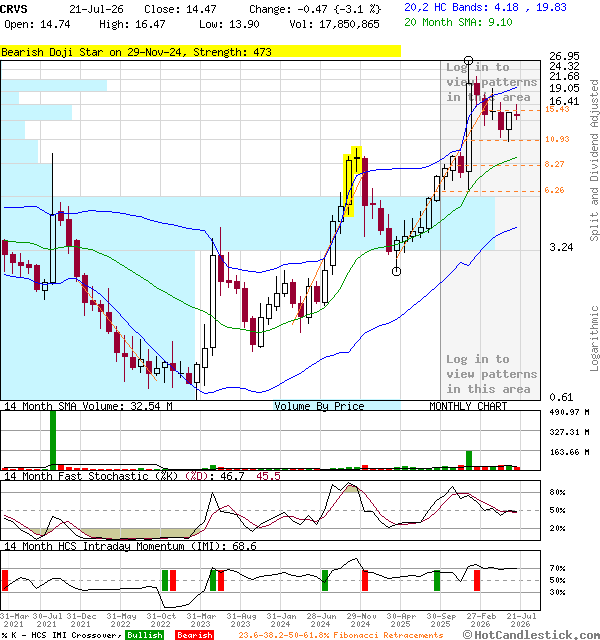Viewport: 600px width, 640px height.
Task: Click the red Bearish legend badge
Action: tap(195, 635)
